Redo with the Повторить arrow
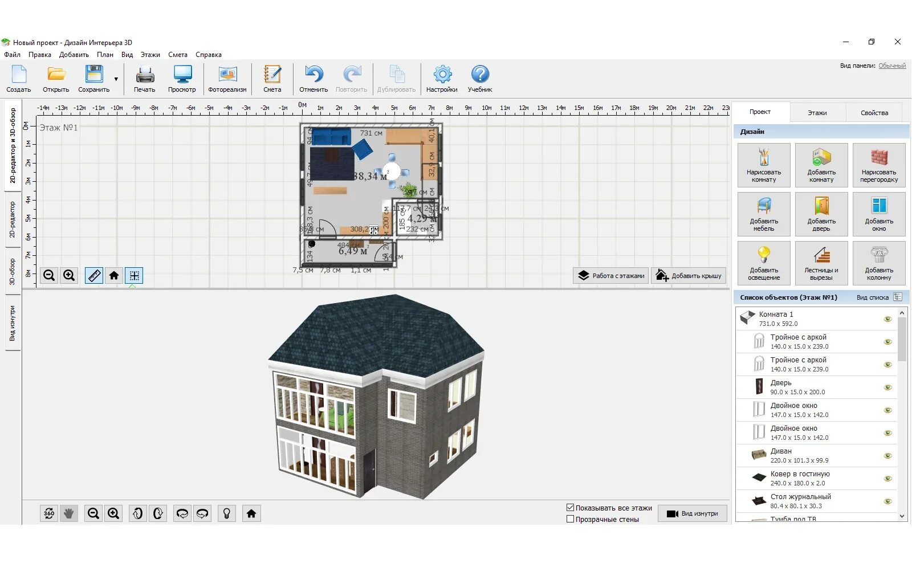Image resolution: width=912 pixels, height=588 pixels. click(352, 79)
